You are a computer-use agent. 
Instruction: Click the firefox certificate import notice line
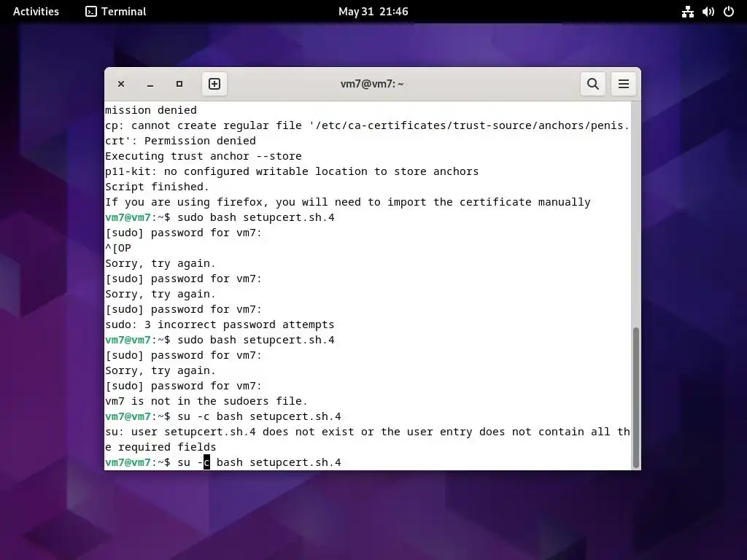point(347,203)
